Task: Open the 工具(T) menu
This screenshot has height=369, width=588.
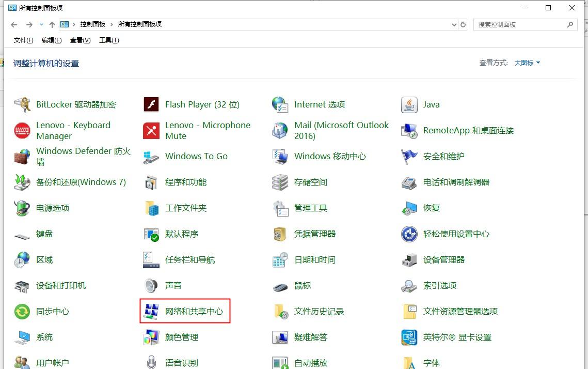Action: pos(109,40)
